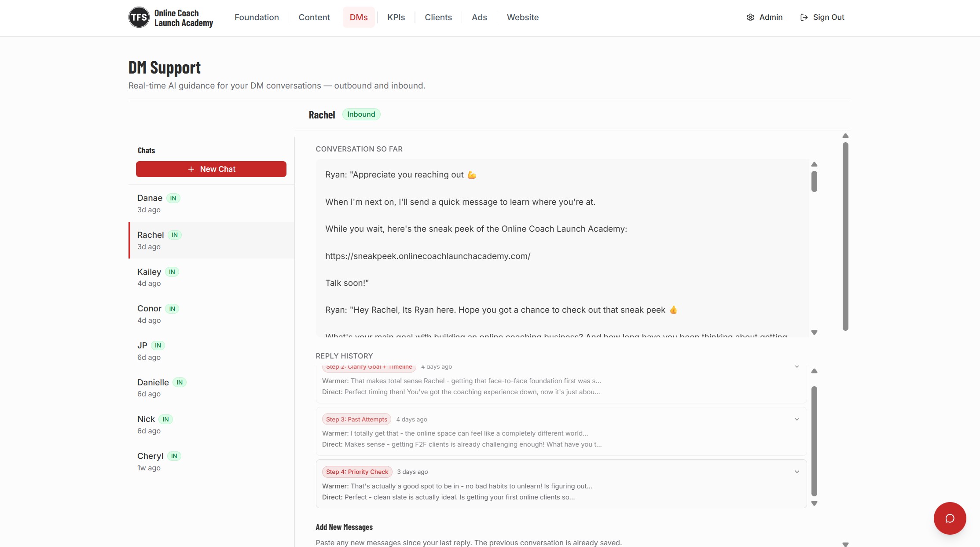Click the IN badge beside Nick
The height and width of the screenshot is (547, 980).
tap(165, 419)
